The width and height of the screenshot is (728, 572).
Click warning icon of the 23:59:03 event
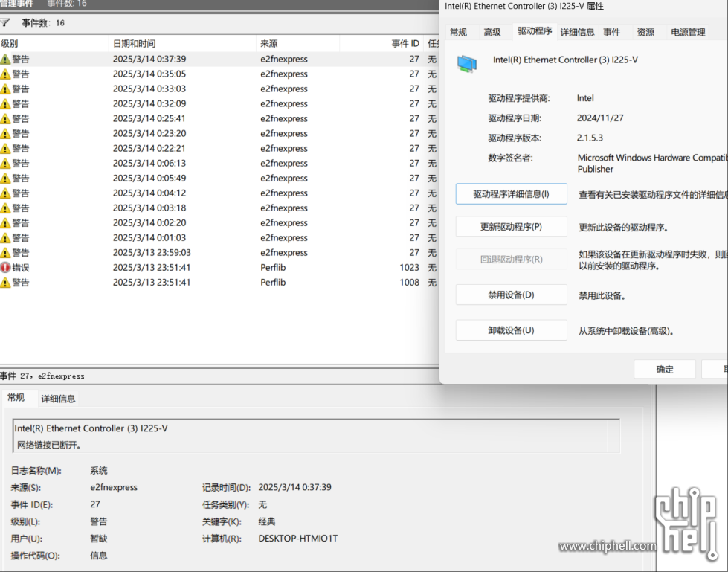coord(5,253)
